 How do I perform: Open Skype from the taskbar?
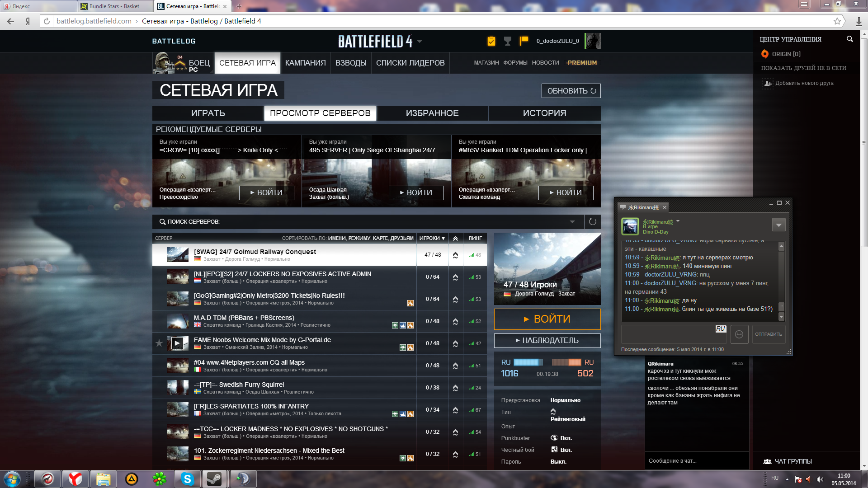[x=187, y=479]
